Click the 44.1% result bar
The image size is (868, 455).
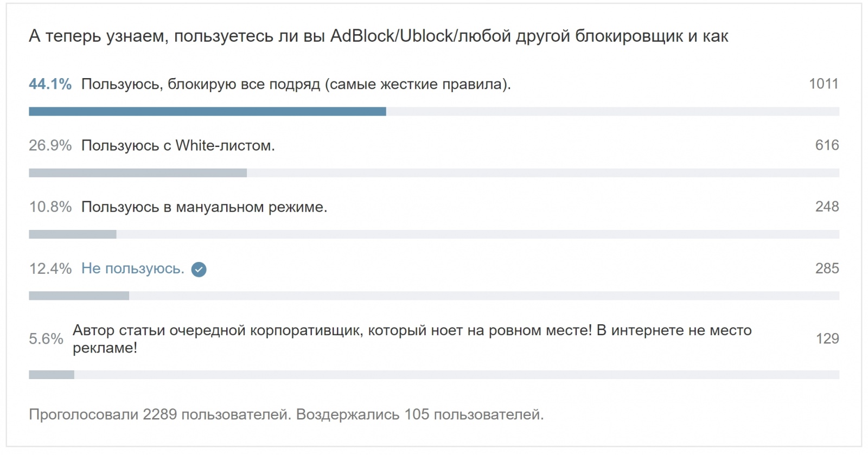pyautogui.click(x=207, y=112)
